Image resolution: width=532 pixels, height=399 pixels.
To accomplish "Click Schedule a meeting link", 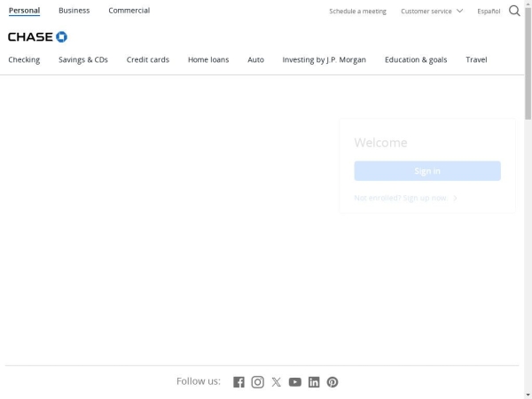I will coord(357,12).
